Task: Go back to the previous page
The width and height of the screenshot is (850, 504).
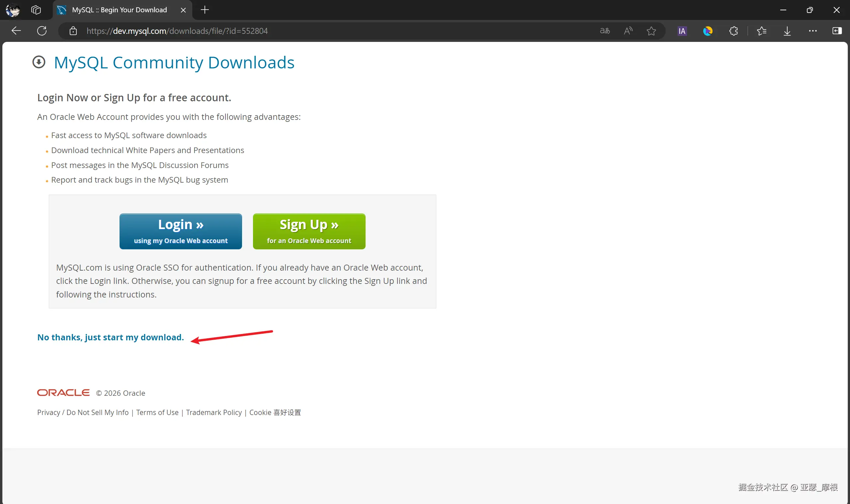Action: click(x=16, y=31)
